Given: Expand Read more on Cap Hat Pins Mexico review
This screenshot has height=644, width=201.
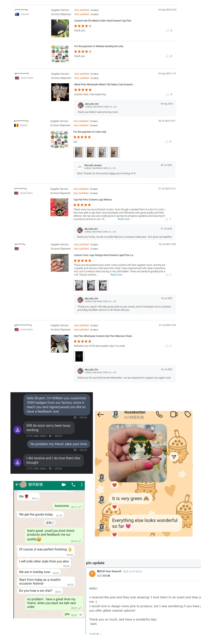Looking at the screenshot, I should click(124, 219).
